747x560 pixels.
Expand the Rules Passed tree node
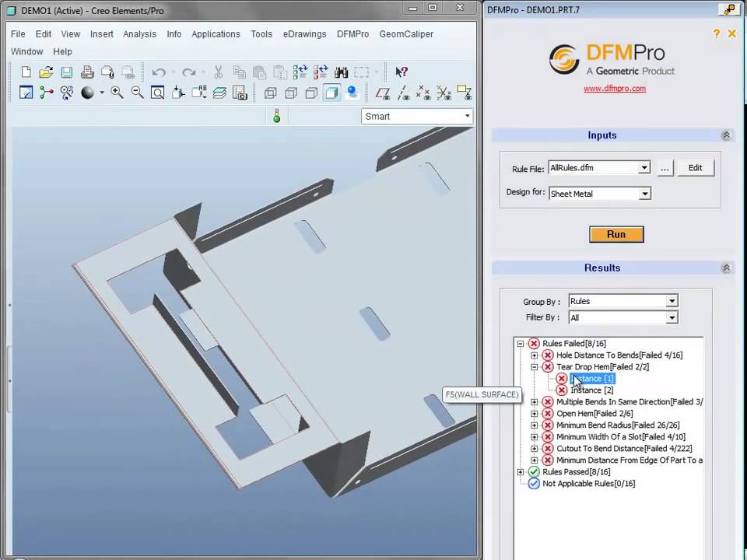pyautogui.click(x=521, y=472)
